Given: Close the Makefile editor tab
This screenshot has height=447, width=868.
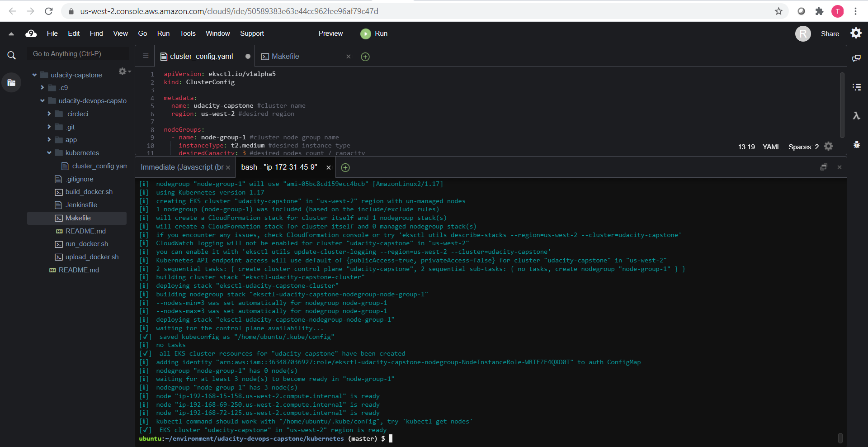Looking at the screenshot, I should pos(348,57).
